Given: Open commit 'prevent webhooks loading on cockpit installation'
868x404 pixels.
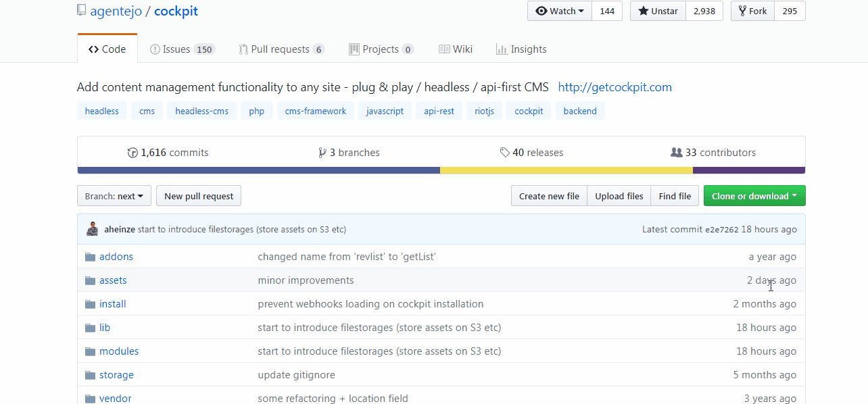Looking at the screenshot, I should pyautogui.click(x=370, y=304).
